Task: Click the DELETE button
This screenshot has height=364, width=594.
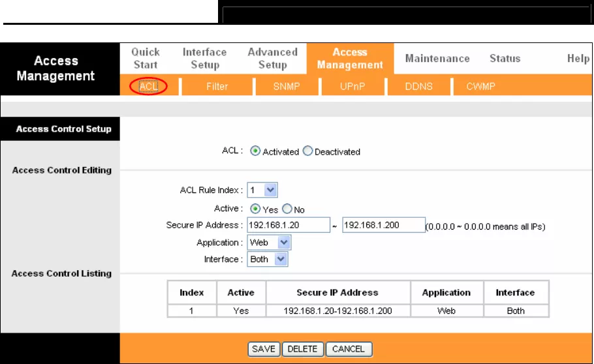Action: point(302,349)
